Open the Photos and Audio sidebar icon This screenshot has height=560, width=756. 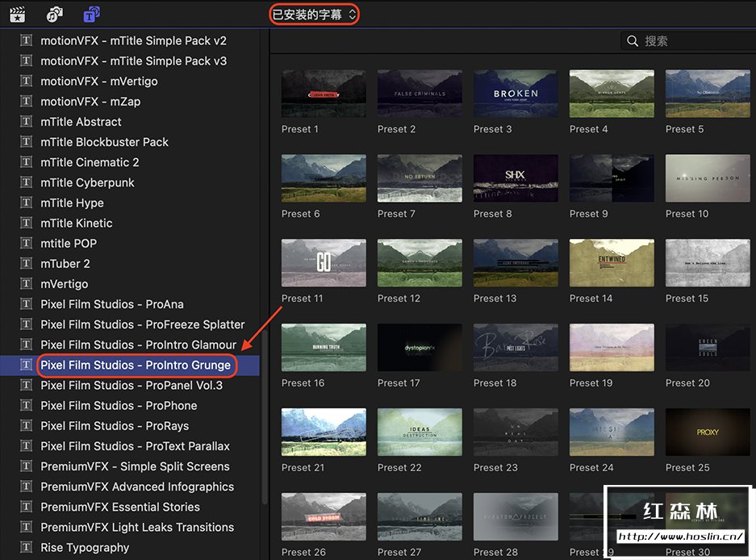pos(54,15)
